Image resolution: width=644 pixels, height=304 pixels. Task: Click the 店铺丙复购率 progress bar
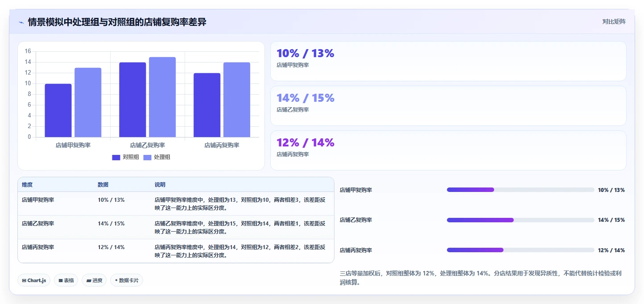click(x=520, y=250)
